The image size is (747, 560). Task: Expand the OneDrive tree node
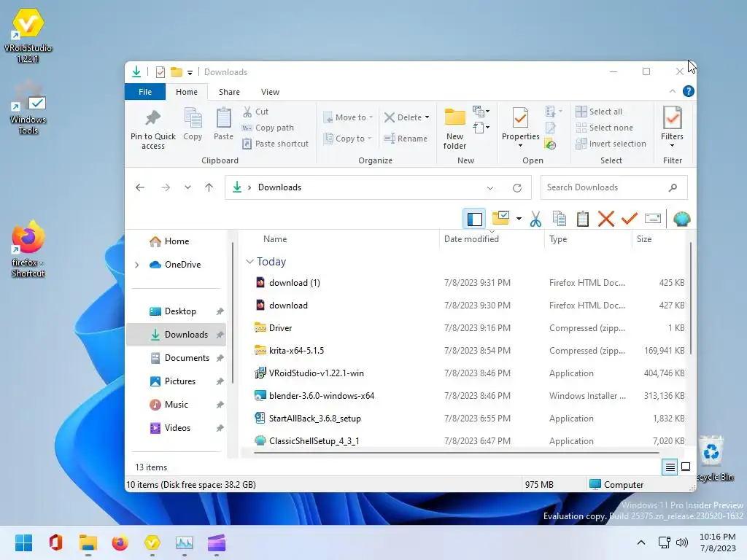tap(136, 265)
